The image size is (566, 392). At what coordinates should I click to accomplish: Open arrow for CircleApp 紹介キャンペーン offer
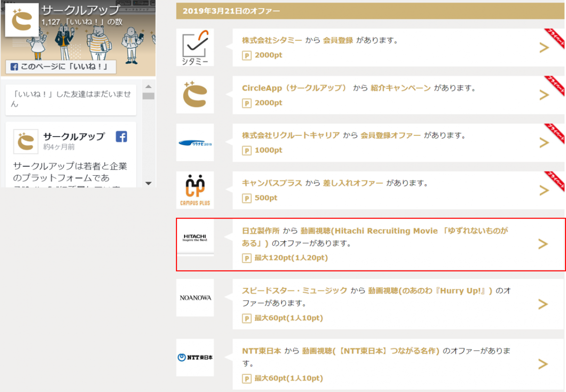click(x=543, y=95)
